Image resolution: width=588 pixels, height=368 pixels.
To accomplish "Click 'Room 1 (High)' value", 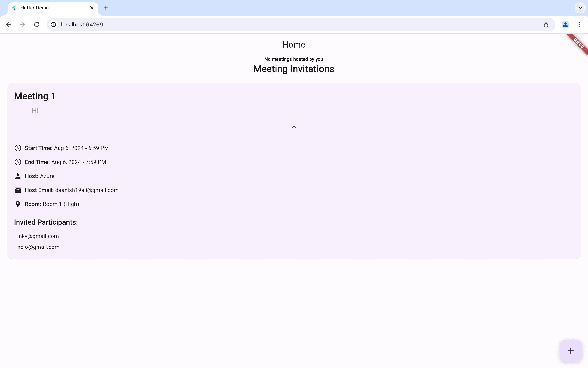I will pos(61,204).
